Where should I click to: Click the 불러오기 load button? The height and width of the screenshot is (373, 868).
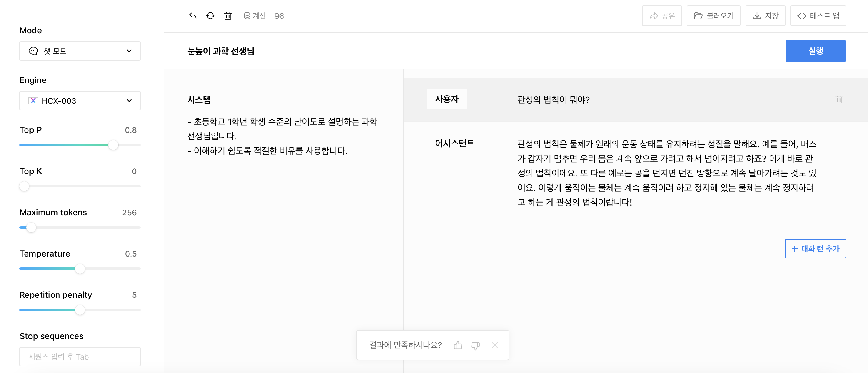click(x=714, y=16)
